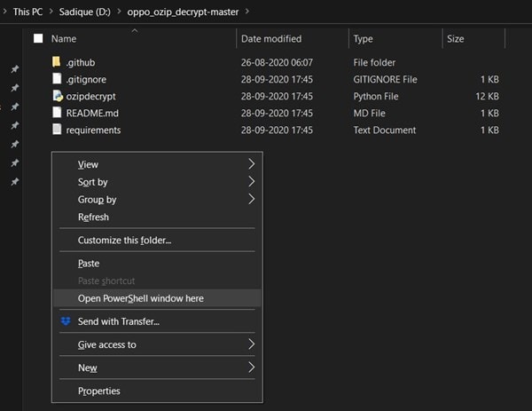
Task: Select Refresh from the context menu
Action: pyautogui.click(x=157, y=217)
